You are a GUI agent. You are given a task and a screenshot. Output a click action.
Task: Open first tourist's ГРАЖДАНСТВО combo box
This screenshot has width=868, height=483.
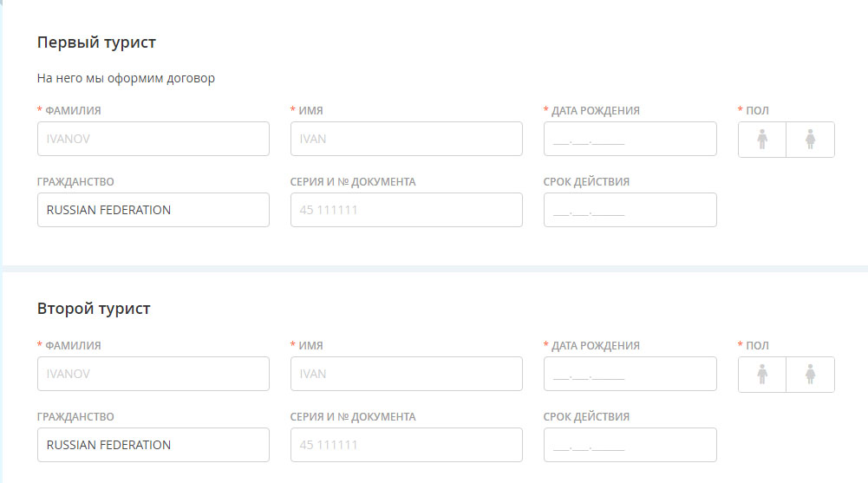click(x=153, y=210)
